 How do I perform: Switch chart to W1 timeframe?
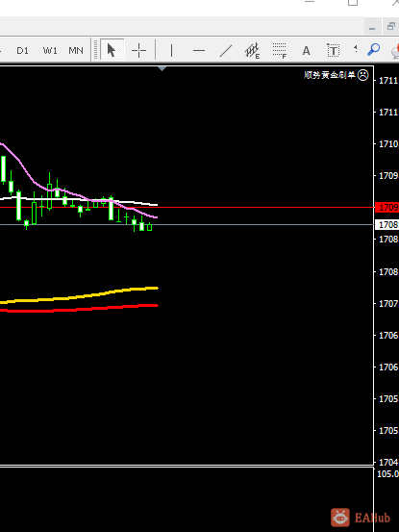click(x=50, y=51)
